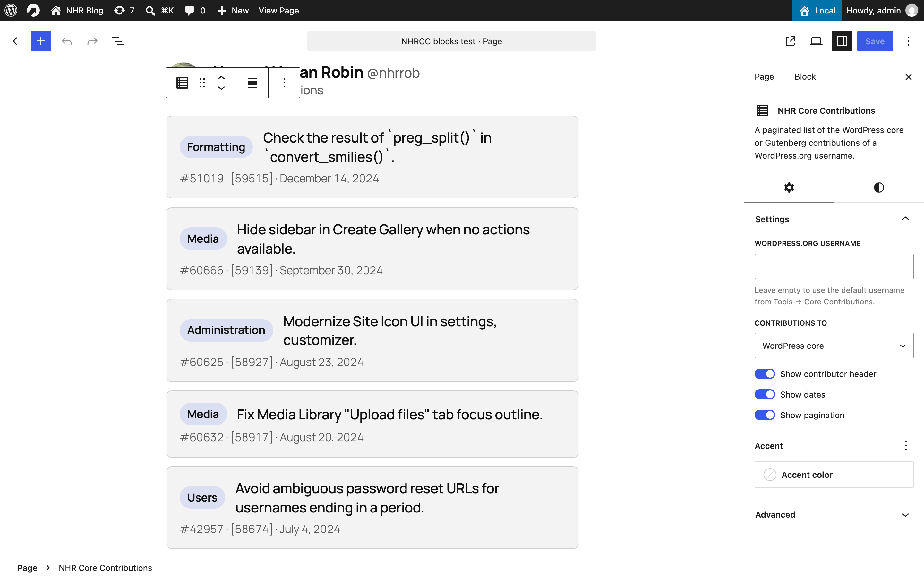Image resolution: width=924 pixels, height=578 pixels.
Task: Click View Page in admin bar
Action: click(278, 10)
